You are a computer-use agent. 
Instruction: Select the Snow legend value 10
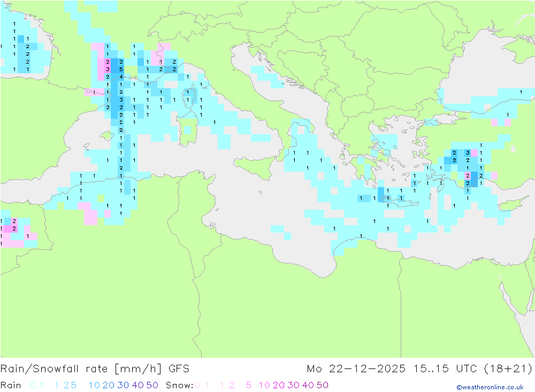coord(264,385)
